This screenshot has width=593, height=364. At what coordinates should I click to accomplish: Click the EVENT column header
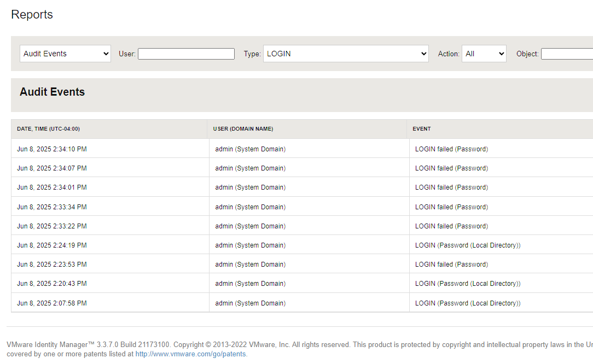421,128
